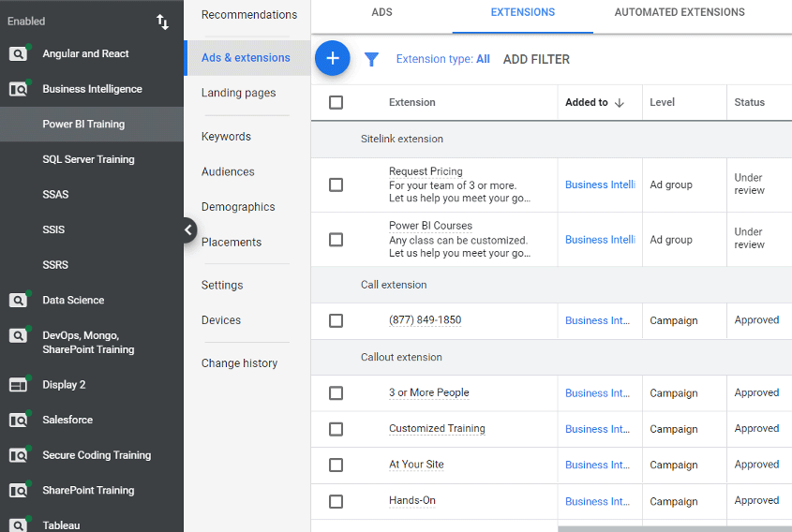Open the Settings page
Screen dimensions: 792x532
(x=222, y=285)
